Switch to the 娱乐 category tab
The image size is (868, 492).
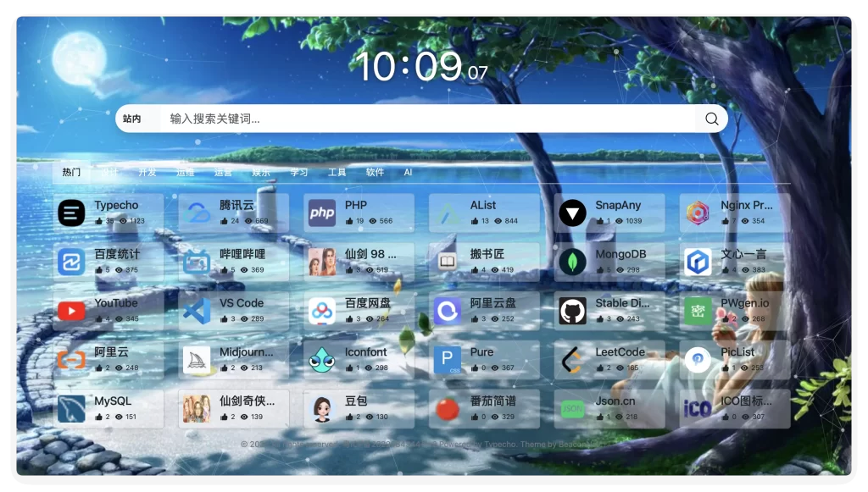260,171
